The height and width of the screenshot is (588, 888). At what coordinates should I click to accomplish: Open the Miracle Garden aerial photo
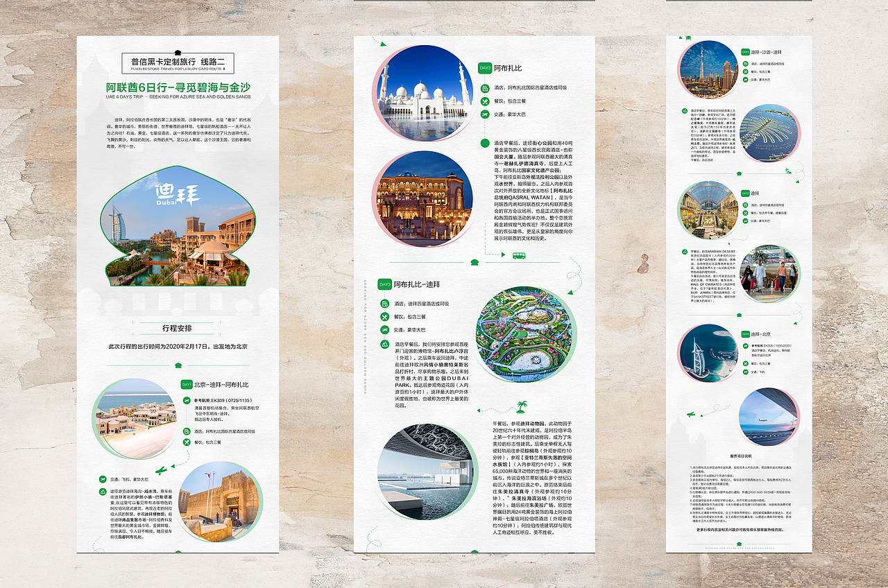click(525, 336)
